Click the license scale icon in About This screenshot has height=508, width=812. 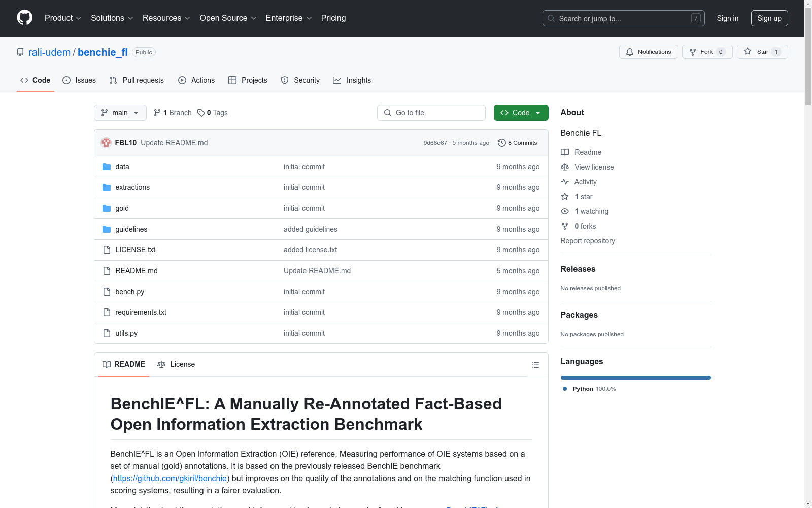pyautogui.click(x=565, y=167)
